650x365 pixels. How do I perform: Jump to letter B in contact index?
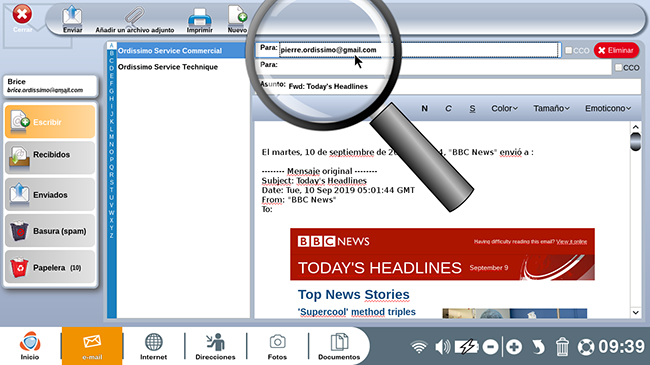pyautogui.click(x=112, y=53)
